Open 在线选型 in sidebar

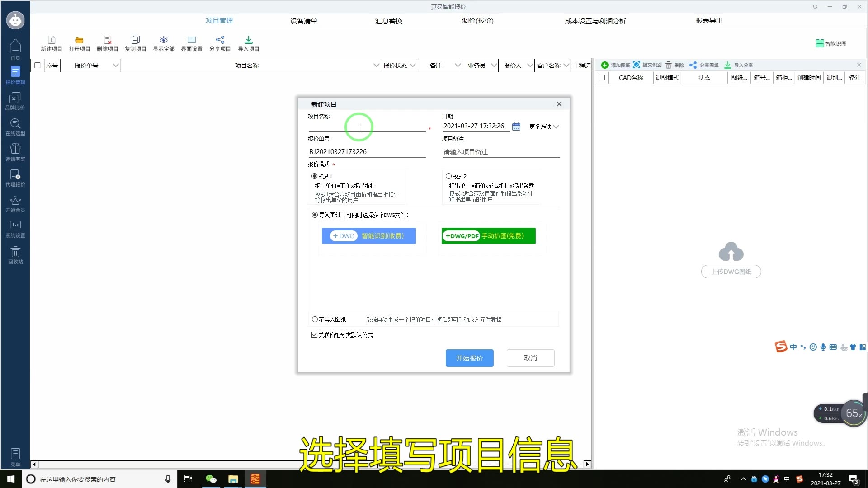pos(15,127)
